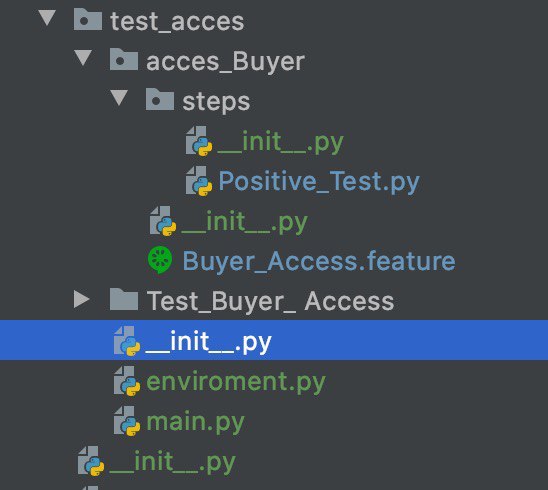
Task: Click the acces_Buyer folder icon
Action: [124, 59]
